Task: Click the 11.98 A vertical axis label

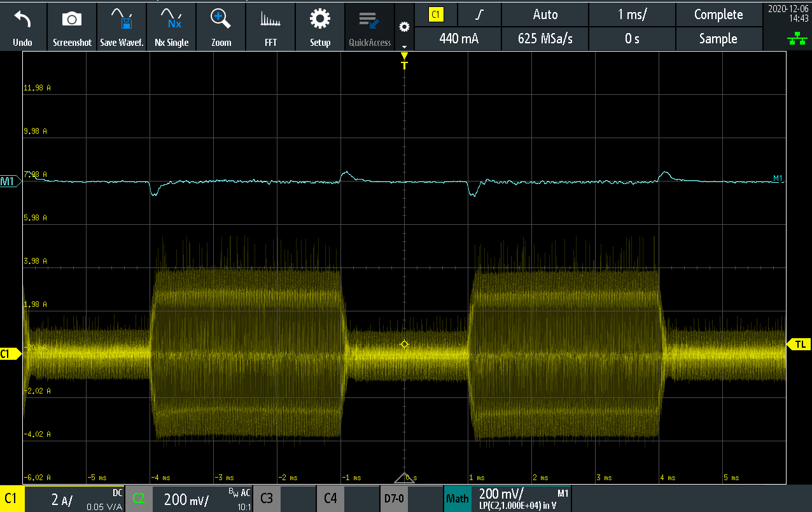Action: [x=36, y=88]
